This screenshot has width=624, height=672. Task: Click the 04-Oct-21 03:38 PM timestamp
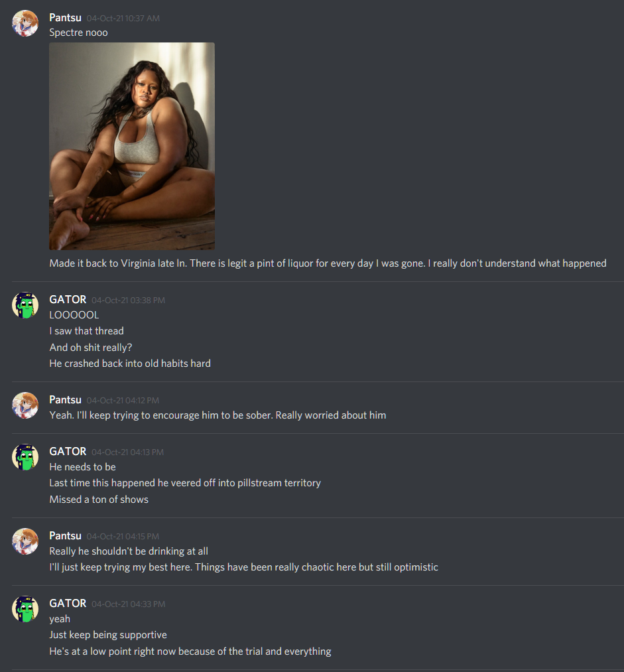coord(128,301)
